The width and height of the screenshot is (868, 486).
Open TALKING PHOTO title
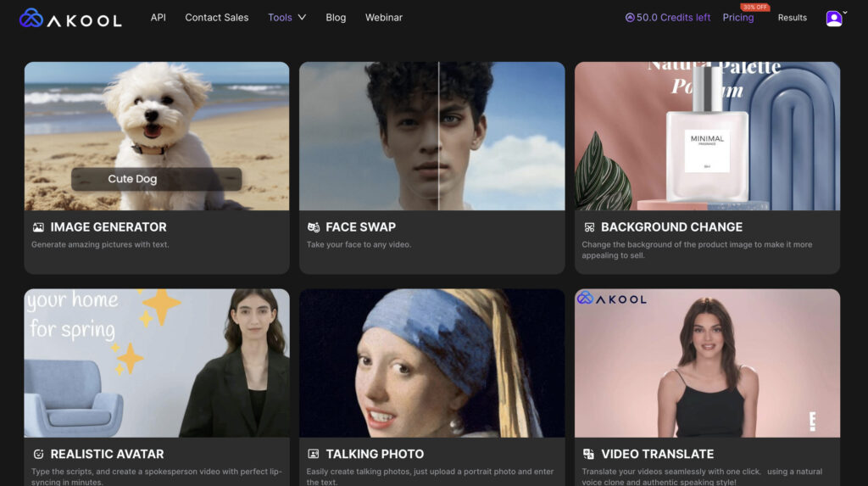[x=375, y=455]
